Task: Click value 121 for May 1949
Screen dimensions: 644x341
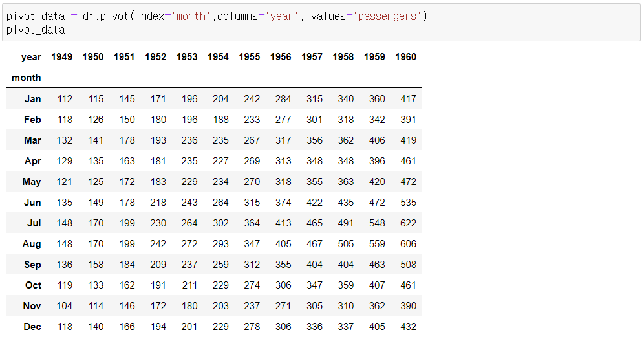Action: tap(65, 182)
